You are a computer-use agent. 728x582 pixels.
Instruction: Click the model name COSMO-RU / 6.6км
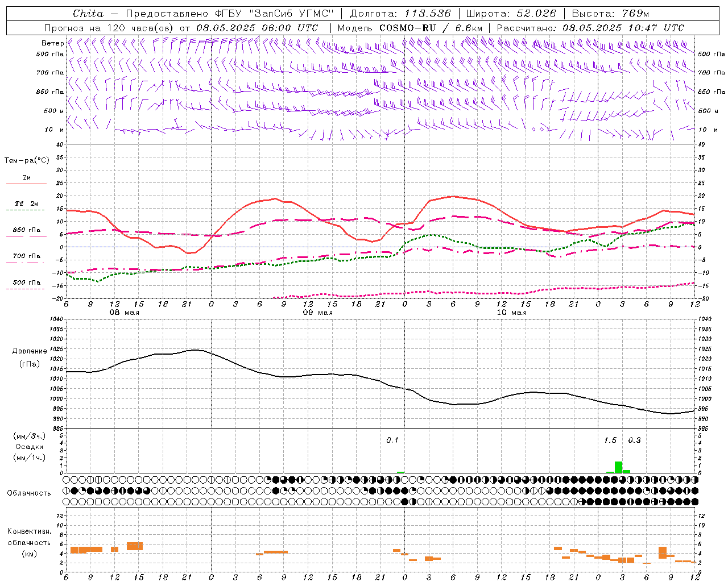tap(431, 28)
